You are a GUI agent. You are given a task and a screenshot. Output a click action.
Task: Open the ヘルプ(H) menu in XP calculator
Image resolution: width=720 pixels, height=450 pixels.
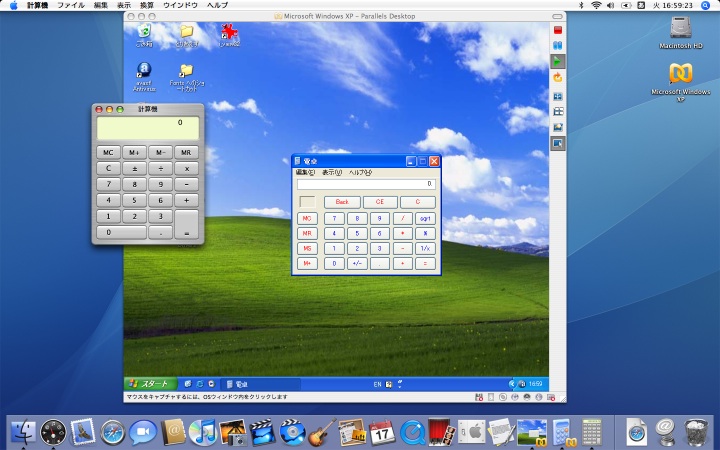360,172
